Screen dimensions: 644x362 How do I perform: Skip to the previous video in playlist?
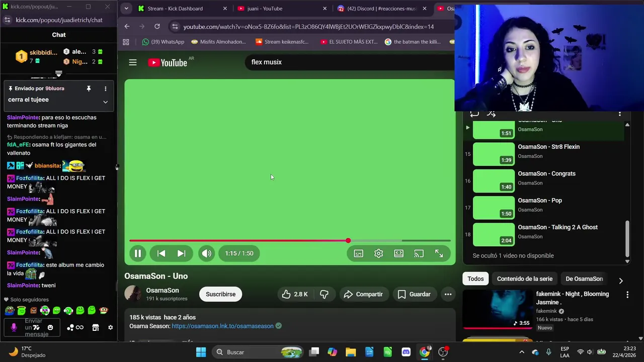click(162, 253)
